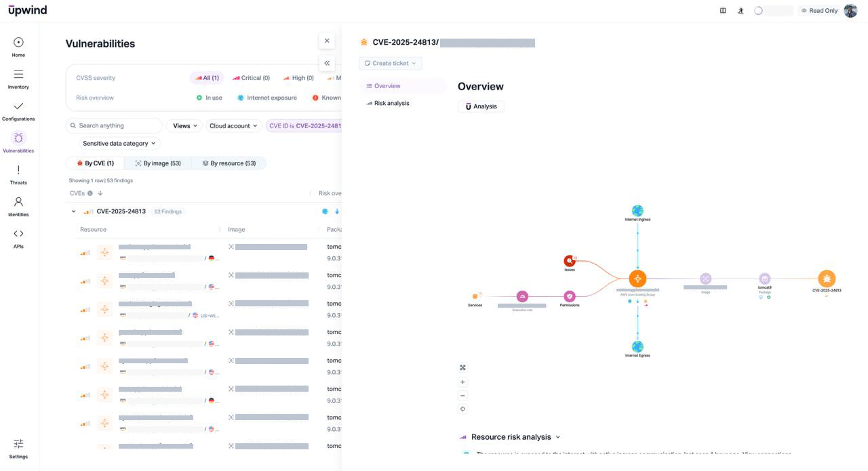Open Threats from the left sidebar
The width and height of the screenshot is (868, 471).
click(x=18, y=174)
